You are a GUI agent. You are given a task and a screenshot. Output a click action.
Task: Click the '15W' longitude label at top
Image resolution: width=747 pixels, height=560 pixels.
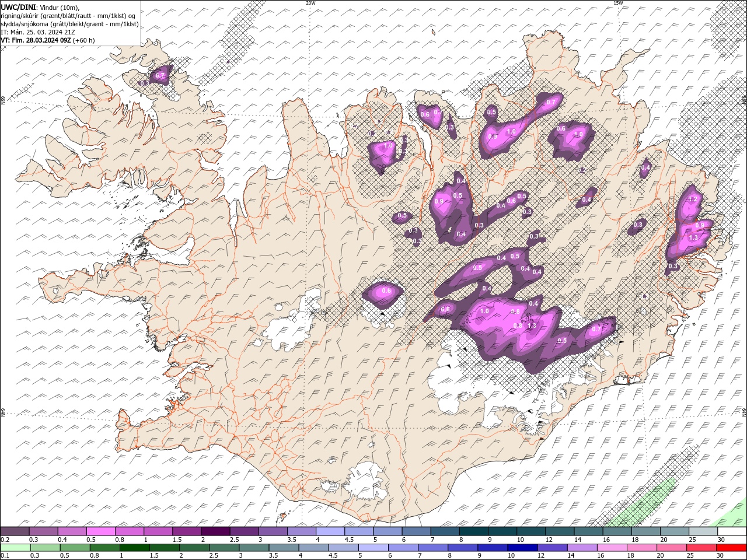[618, 3]
